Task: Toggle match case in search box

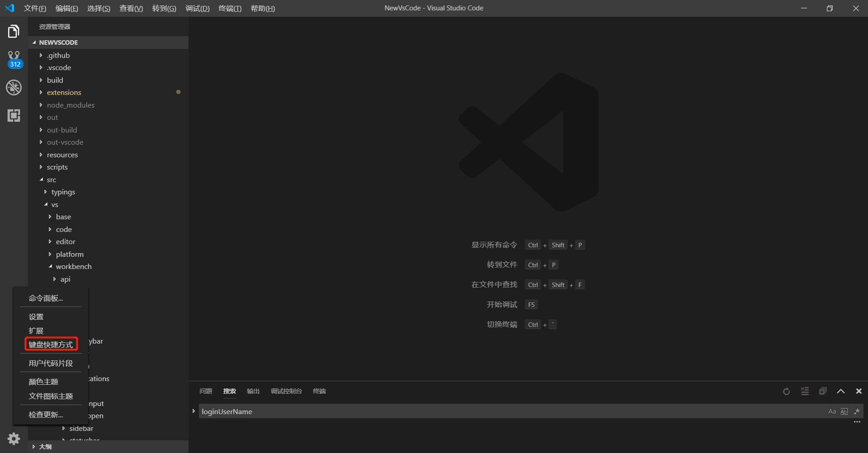Action: click(832, 411)
